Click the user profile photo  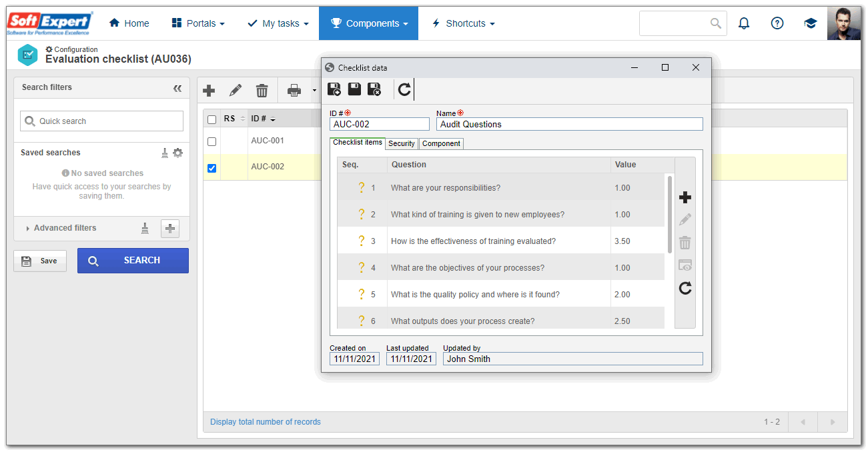point(844,23)
